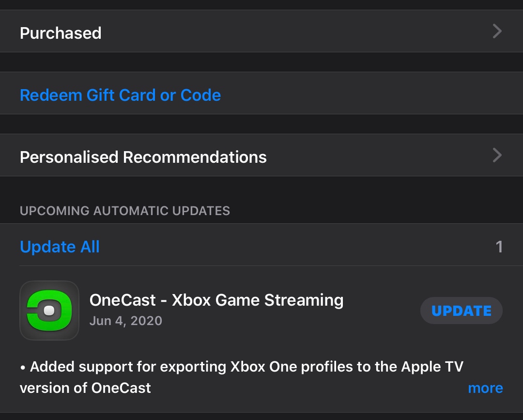Open Personalised Recommendations settings
The height and width of the screenshot is (420, 523).
pyautogui.click(x=143, y=157)
